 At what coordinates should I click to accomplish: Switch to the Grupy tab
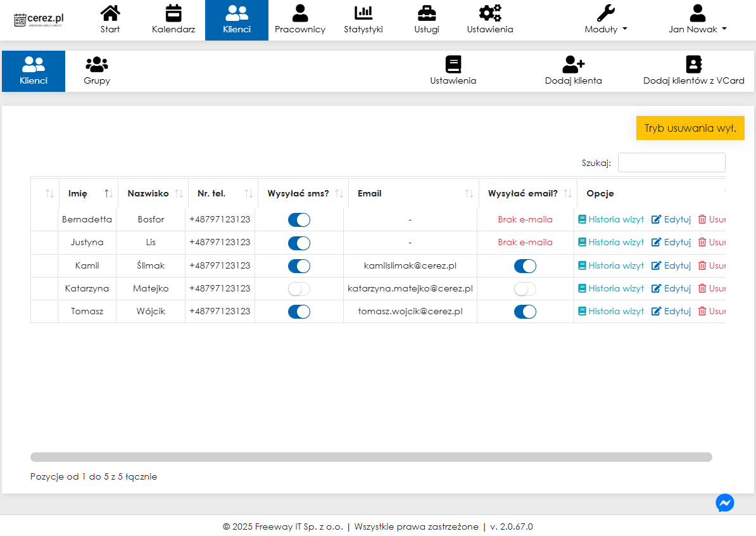coord(97,71)
